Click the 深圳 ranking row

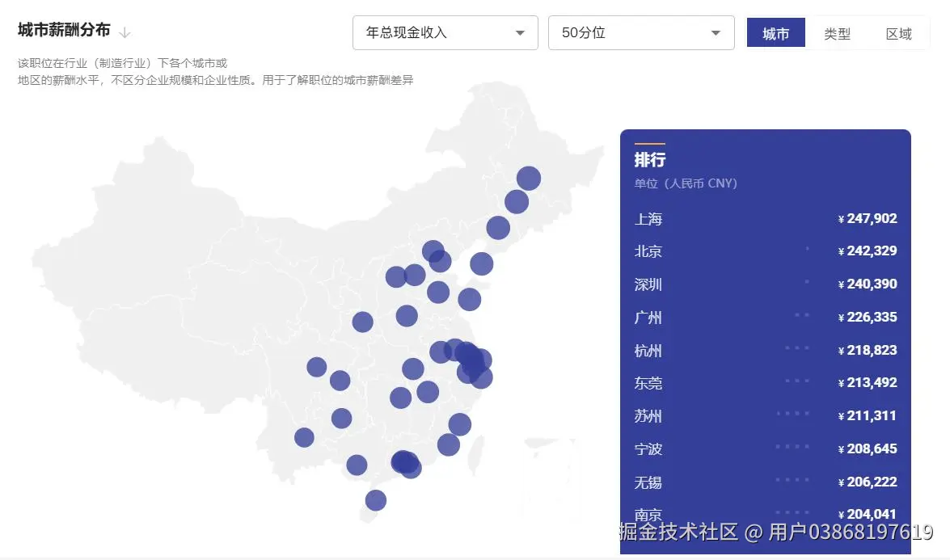tap(765, 284)
